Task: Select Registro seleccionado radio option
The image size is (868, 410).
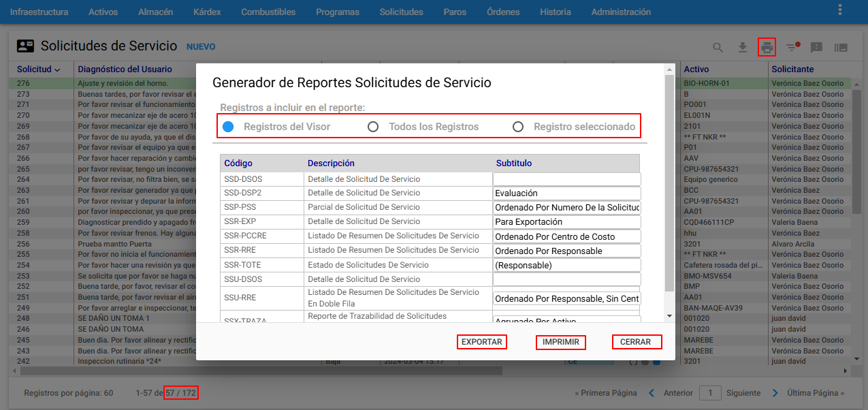Action: 518,127
